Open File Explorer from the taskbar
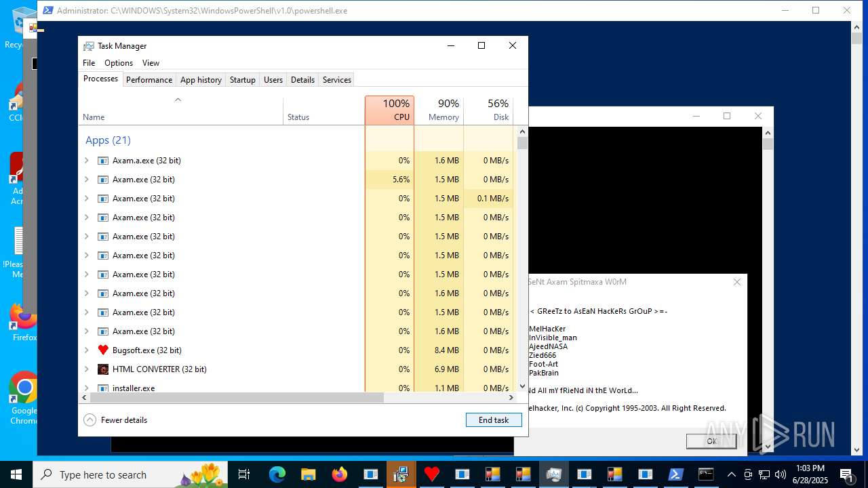This screenshot has width=868, height=488. (309, 474)
